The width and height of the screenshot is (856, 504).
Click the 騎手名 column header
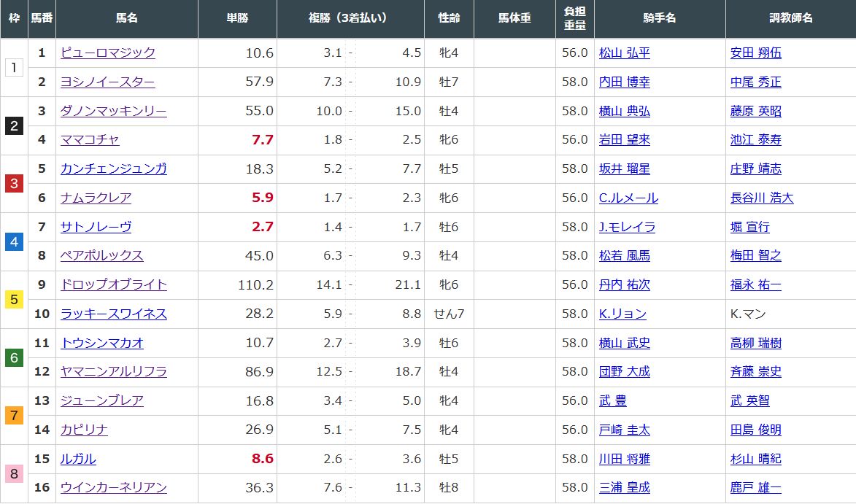click(x=659, y=18)
